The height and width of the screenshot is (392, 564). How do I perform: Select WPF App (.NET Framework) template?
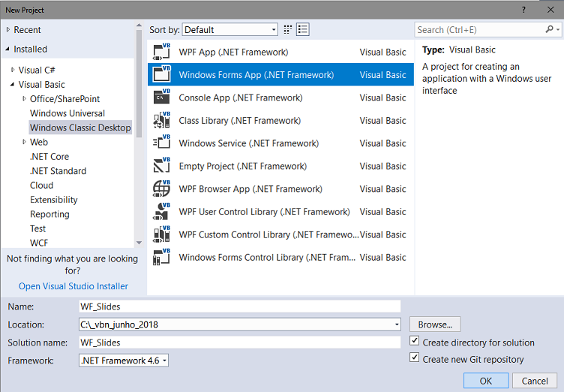(x=280, y=52)
